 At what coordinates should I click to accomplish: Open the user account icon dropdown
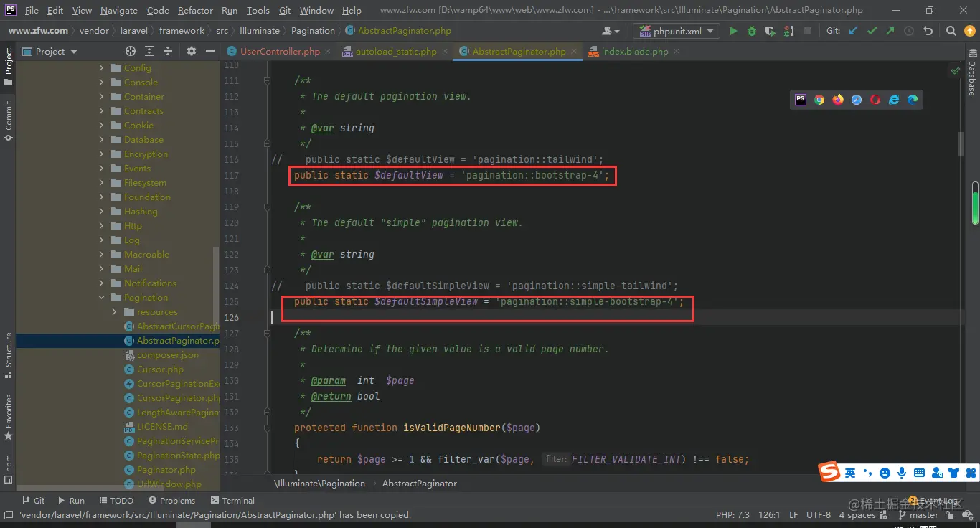[x=611, y=31]
